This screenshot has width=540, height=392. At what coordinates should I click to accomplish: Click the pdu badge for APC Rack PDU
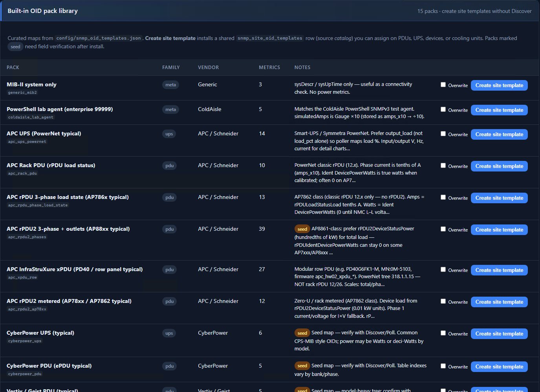[169, 166]
